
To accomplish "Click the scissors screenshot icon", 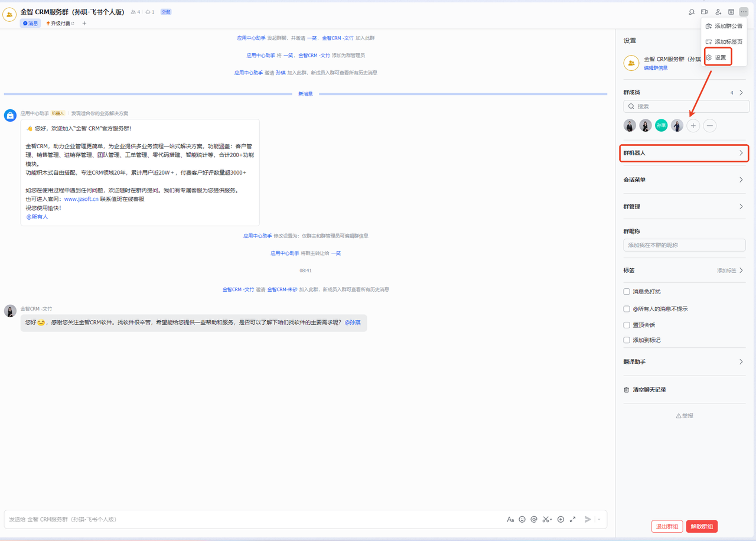I will pyautogui.click(x=545, y=519).
